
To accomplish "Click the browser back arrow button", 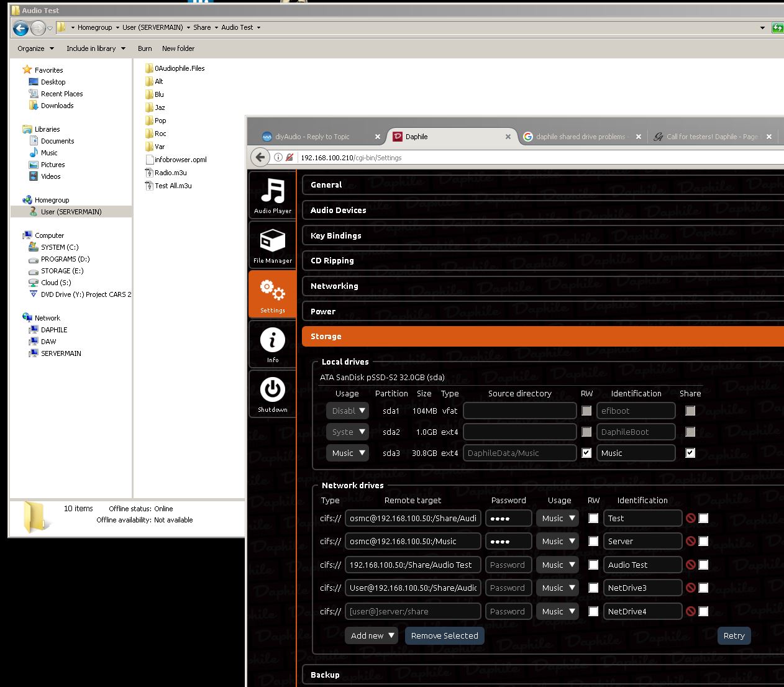I will tap(260, 157).
